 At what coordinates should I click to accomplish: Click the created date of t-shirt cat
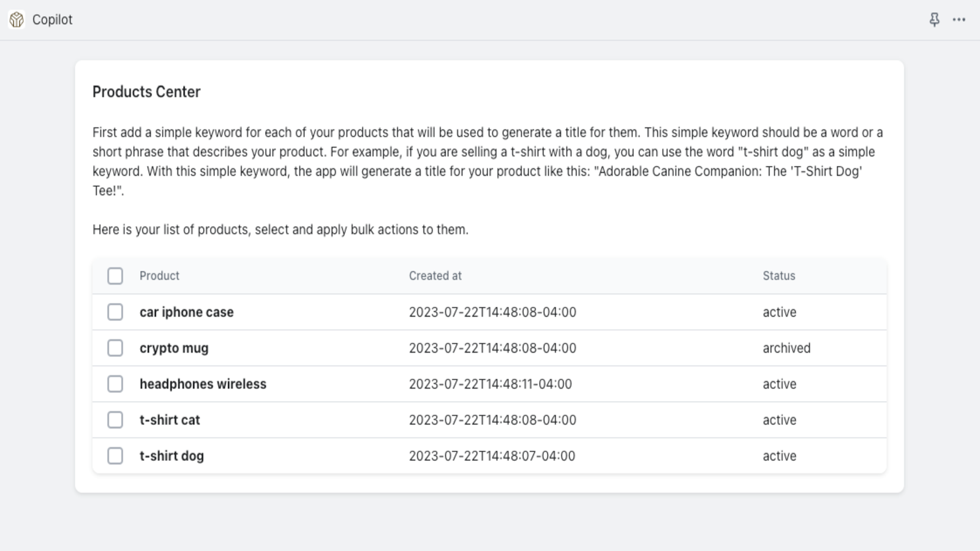(492, 420)
